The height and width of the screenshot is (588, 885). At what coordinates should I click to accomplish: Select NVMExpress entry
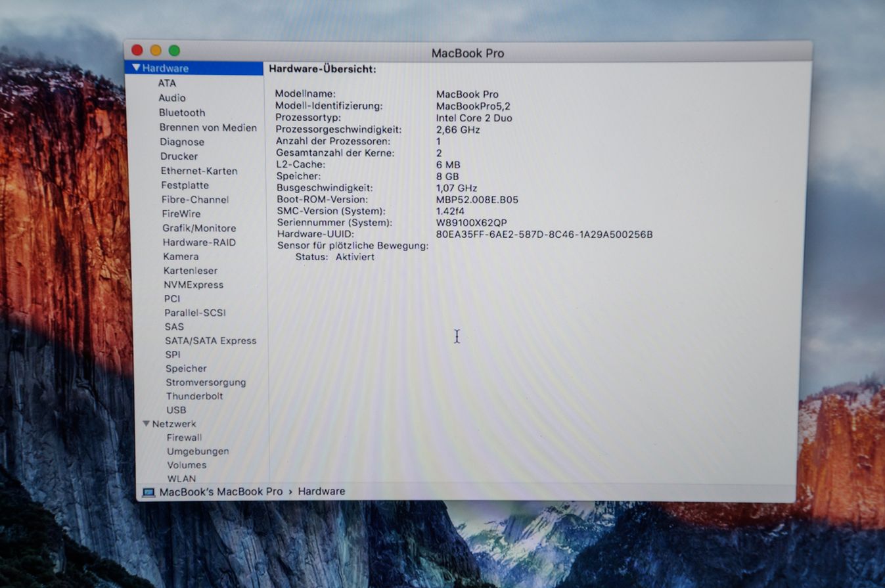click(194, 285)
